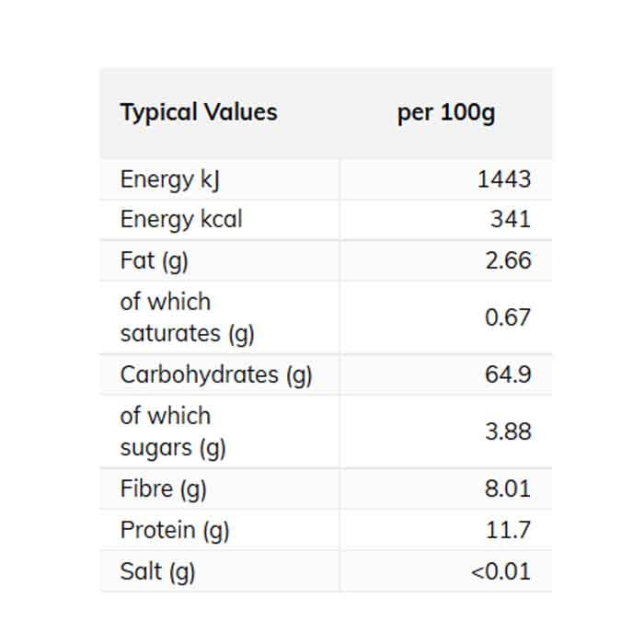Image resolution: width=644 pixels, height=644 pixels.
Task: Click the 2.66 fat value
Action: tap(508, 260)
